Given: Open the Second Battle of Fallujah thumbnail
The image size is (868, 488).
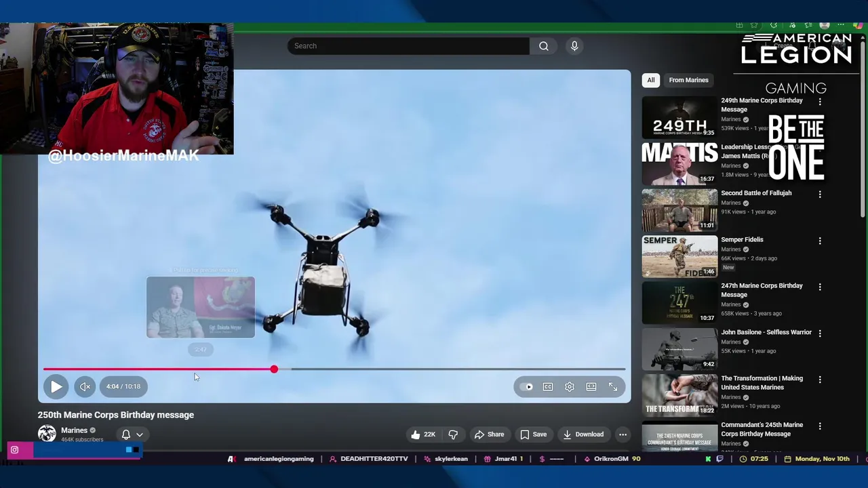Looking at the screenshot, I should pyautogui.click(x=679, y=210).
